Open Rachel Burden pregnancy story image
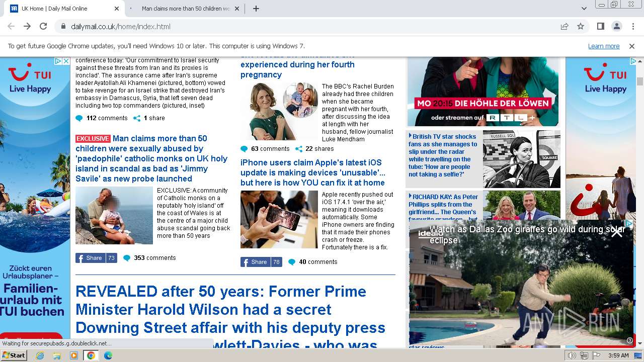This screenshot has width=644, height=362. 279,112
